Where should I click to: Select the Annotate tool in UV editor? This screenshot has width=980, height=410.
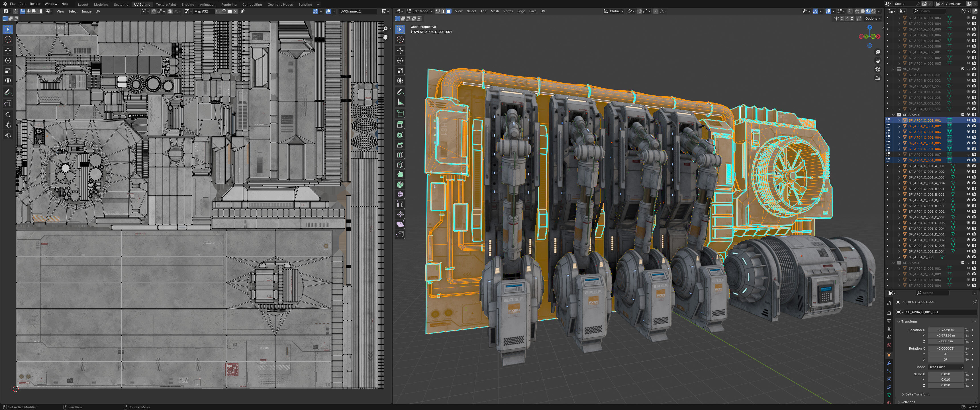8,92
